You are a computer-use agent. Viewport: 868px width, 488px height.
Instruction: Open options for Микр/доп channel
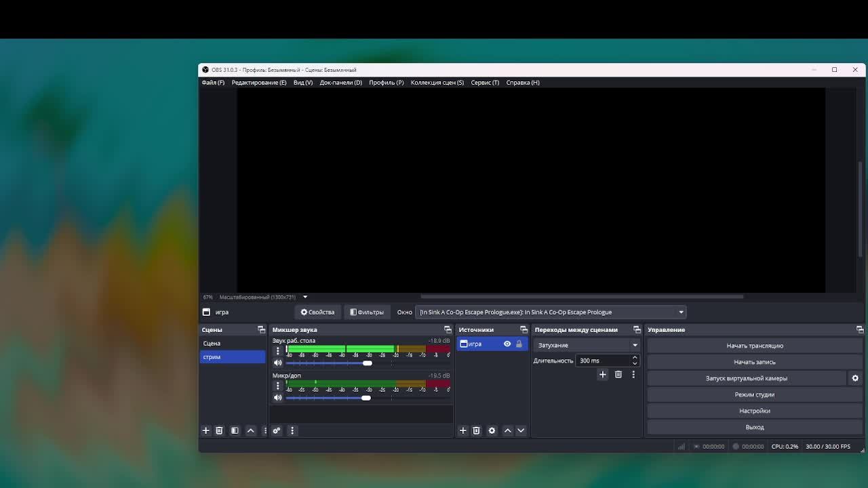[277, 386]
